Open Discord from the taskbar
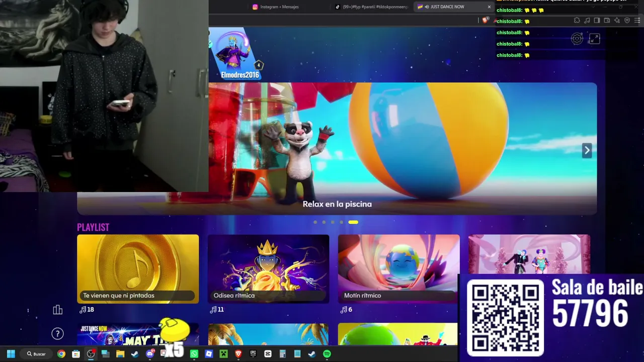Image resolution: width=644 pixels, height=362 pixels. pos(150,354)
